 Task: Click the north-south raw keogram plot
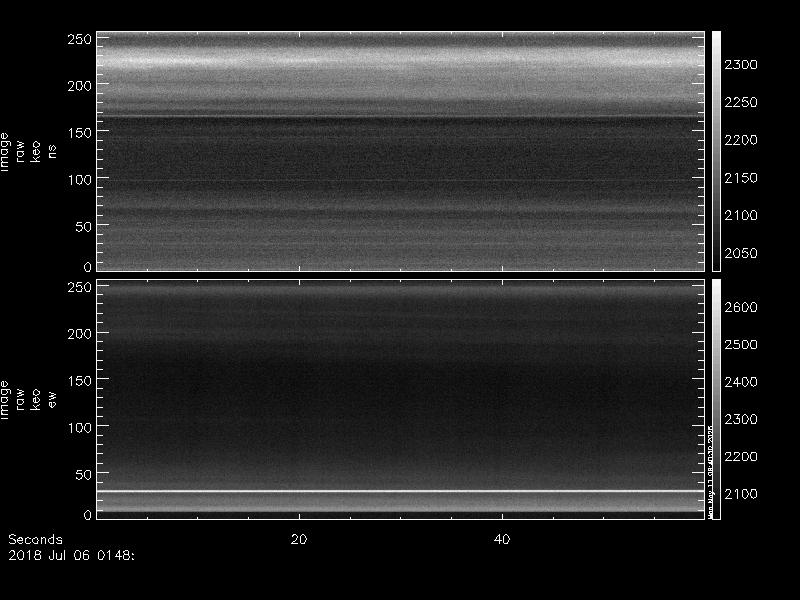click(401, 151)
